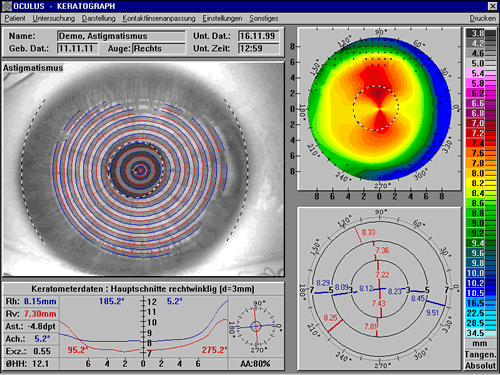Viewport: 500px width, 375px height.
Task: Click the color topography map
Action: pos(379,109)
